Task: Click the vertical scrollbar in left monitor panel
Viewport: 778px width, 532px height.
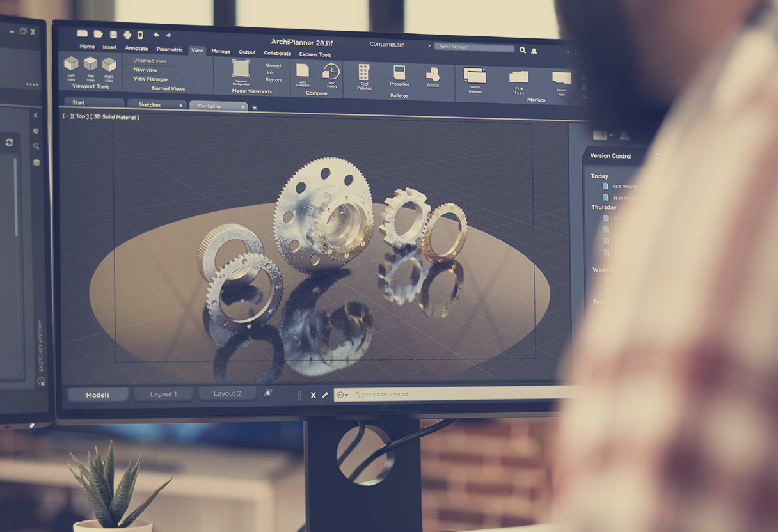Action: 17,198
